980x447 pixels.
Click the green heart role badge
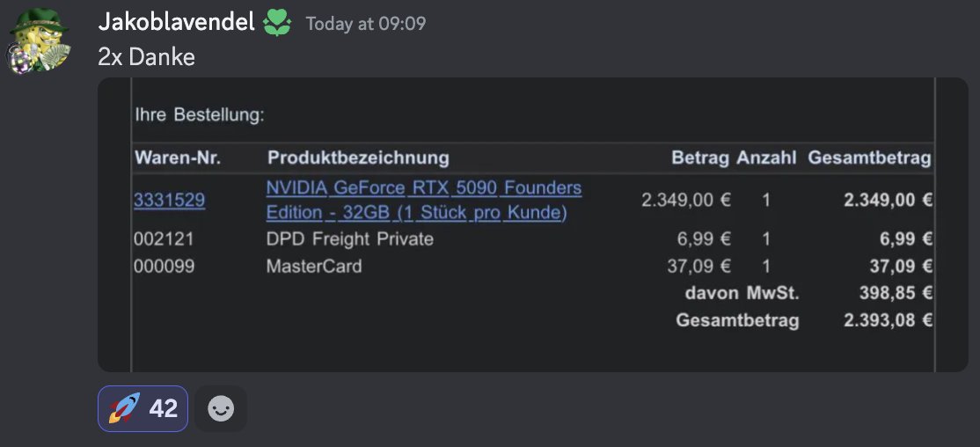[277, 24]
